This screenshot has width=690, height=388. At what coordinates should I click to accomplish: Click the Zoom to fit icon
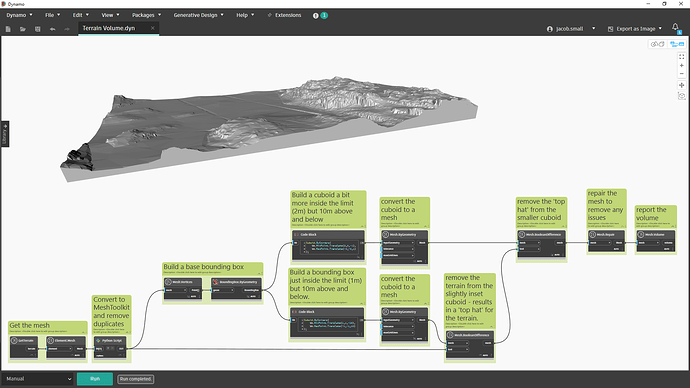682,57
